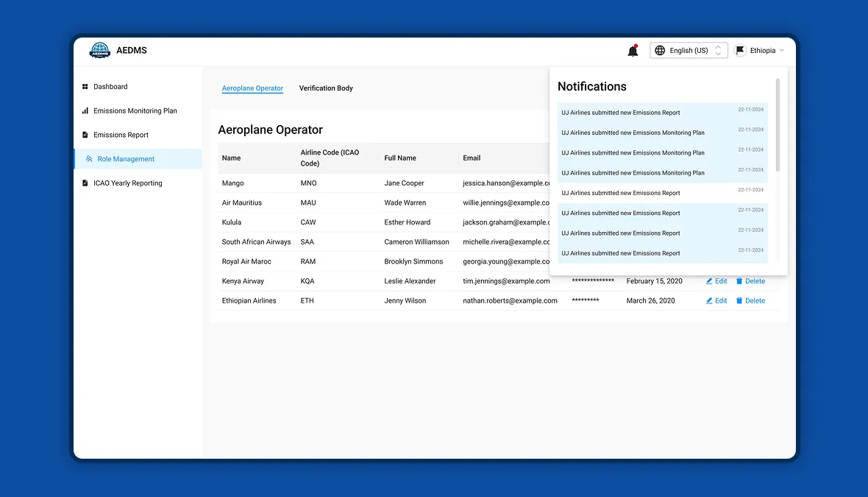
Task: Switch to the Verification Body tab
Action: pos(326,88)
